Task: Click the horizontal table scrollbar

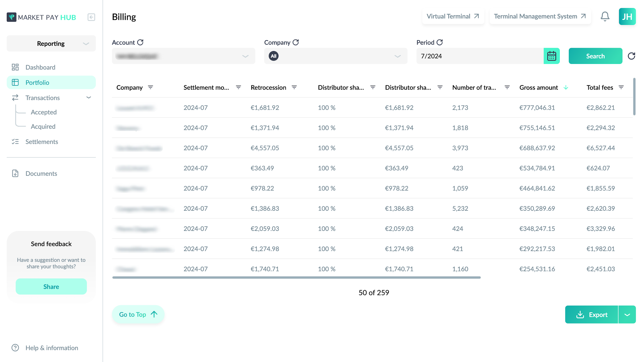Action: 296,277
